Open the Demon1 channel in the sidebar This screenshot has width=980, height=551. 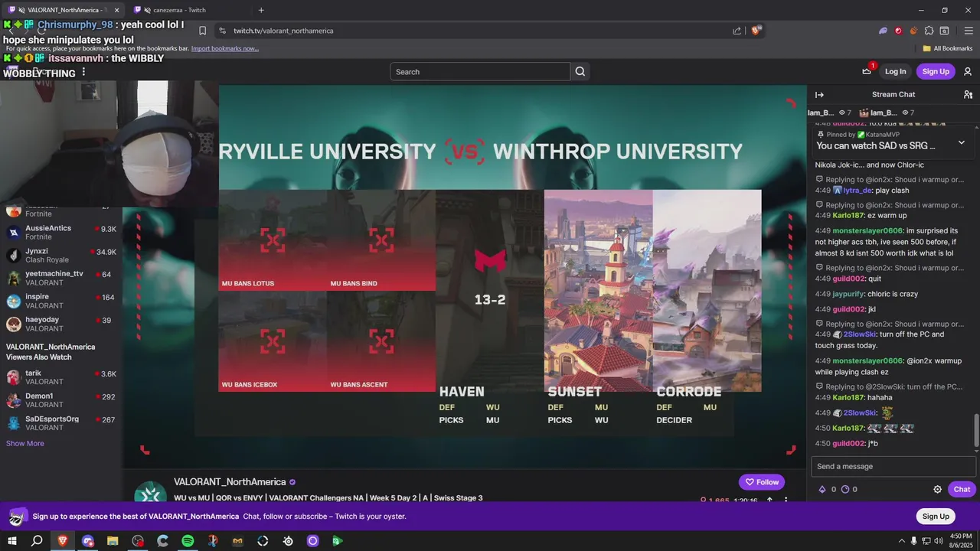(x=61, y=400)
